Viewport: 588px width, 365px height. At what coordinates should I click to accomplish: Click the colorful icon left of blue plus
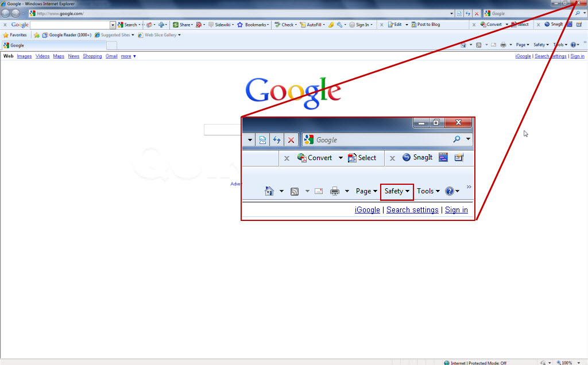coord(149,25)
